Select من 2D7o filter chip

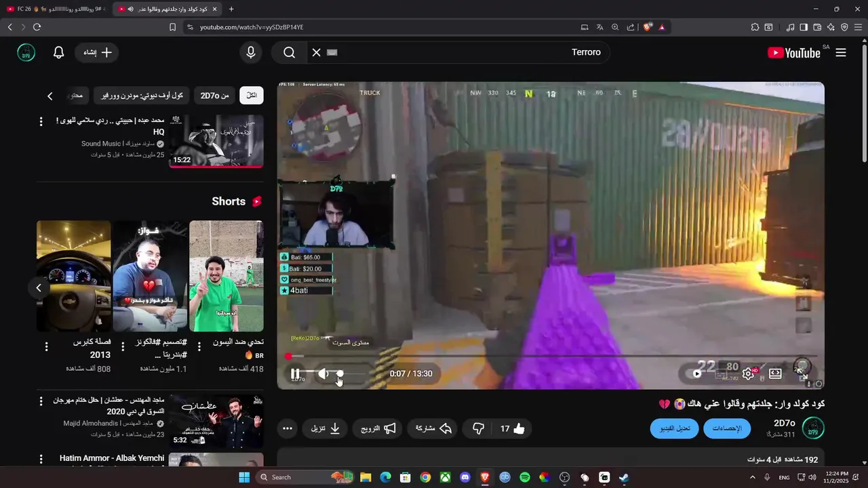(214, 96)
